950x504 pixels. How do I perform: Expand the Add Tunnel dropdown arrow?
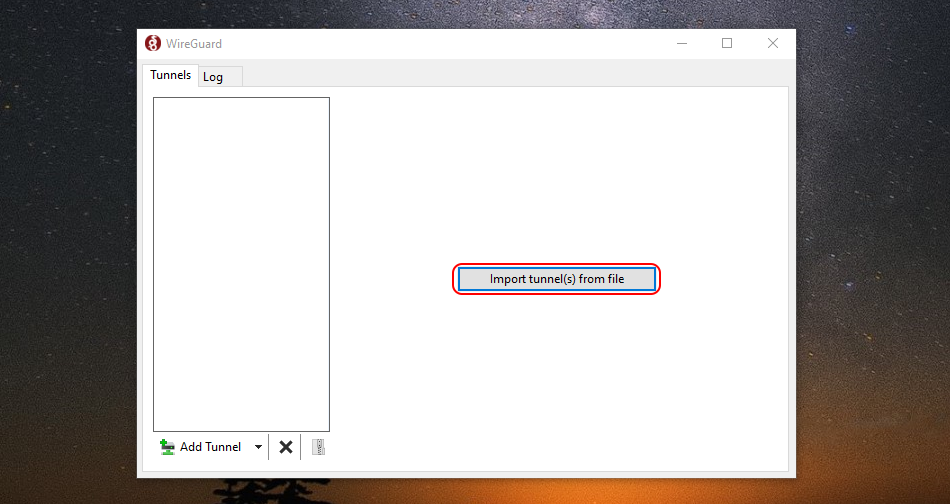click(258, 447)
